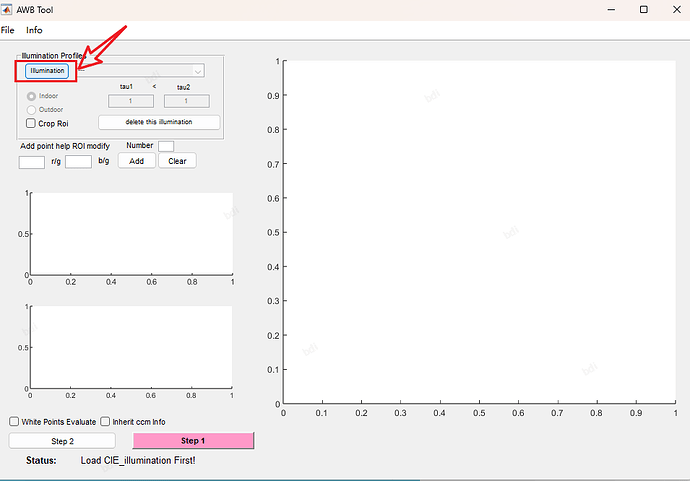Open the Info menu
The height and width of the screenshot is (481, 690).
point(34,30)
